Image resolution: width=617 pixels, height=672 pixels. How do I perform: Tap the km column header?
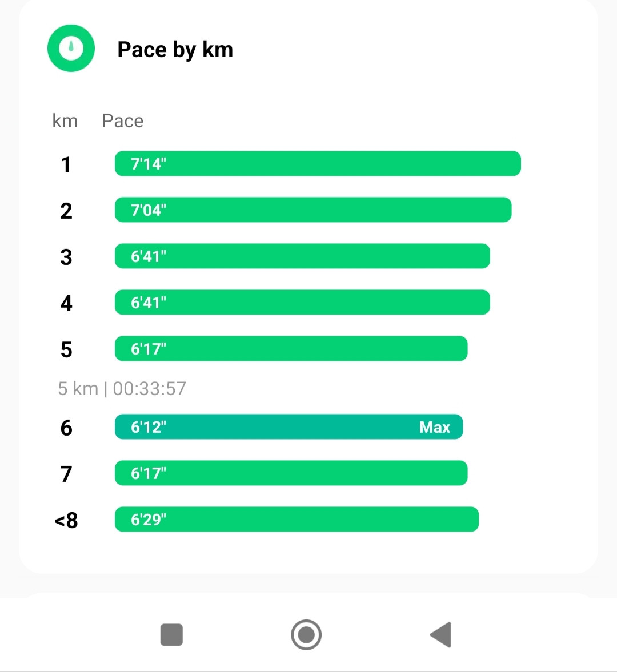tap(65, 121)
